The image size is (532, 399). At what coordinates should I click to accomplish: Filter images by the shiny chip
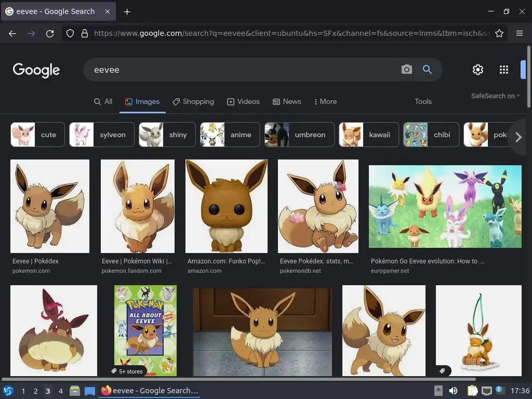coord(167,135)
